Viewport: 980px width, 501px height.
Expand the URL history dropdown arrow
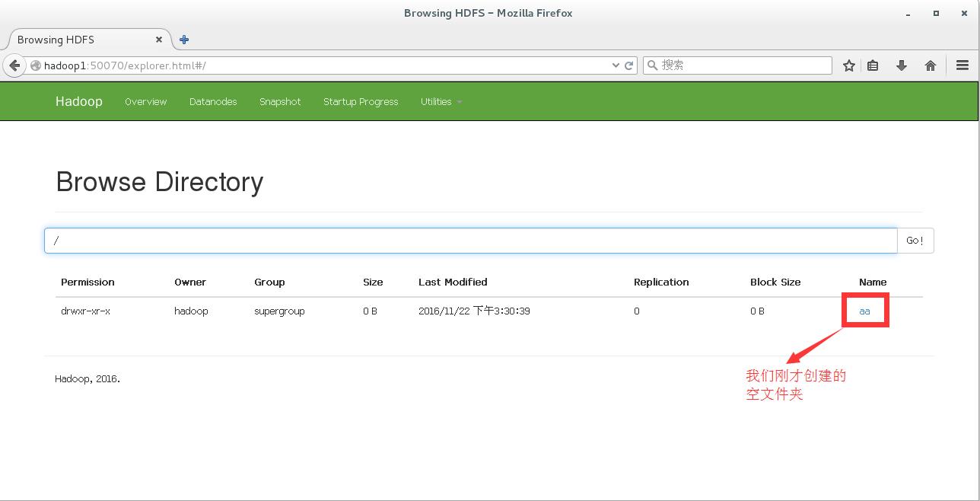coord(616,65)
